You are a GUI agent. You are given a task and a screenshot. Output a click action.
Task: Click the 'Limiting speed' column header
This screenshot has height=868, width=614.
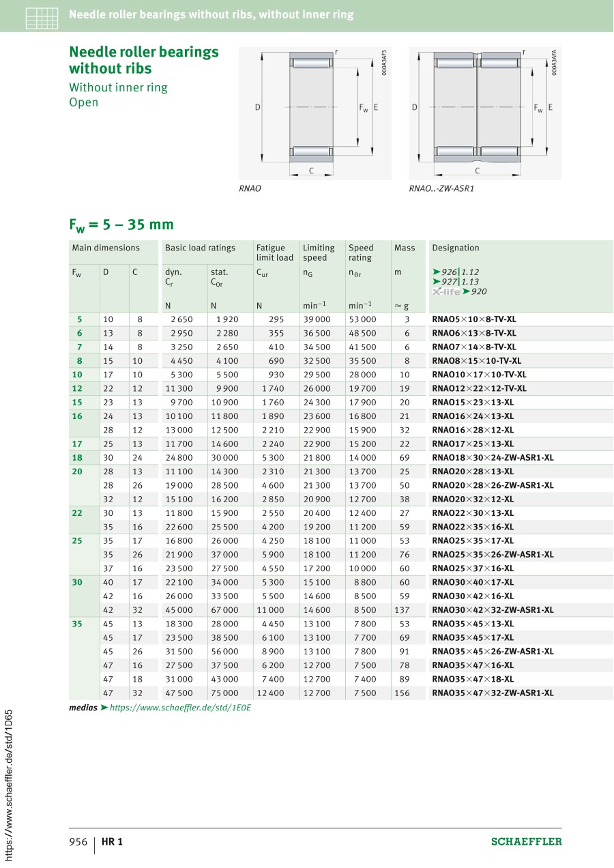click(319, 252)
